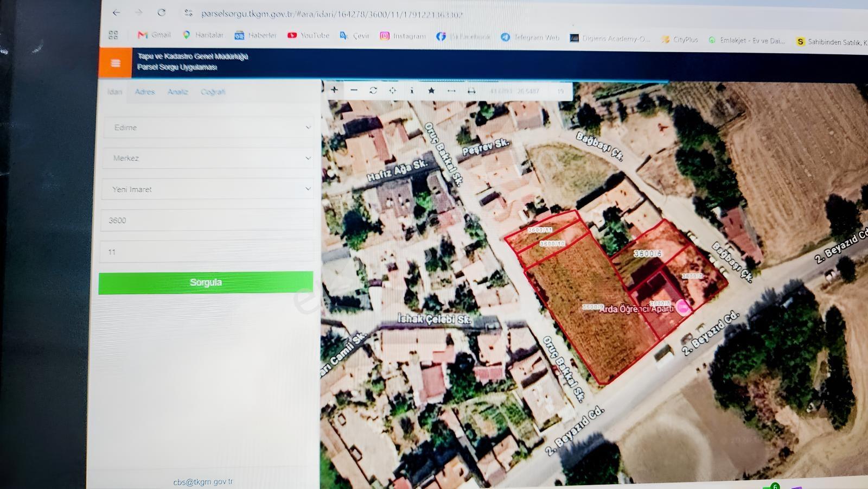Viewport: 868px width, 489px height.
Task: Click the refresh map icon in toolbar
Action: [x=373, y=90]
